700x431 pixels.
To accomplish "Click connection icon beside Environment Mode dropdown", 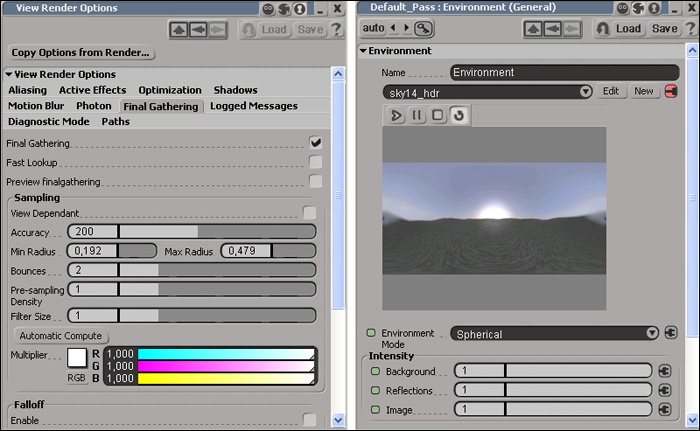I will pos(671,333).
